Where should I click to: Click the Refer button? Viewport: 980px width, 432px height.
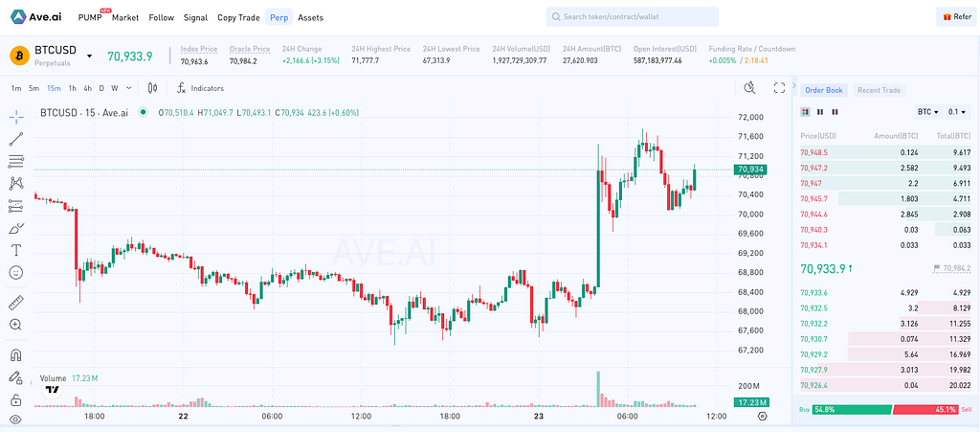(956, 17)
